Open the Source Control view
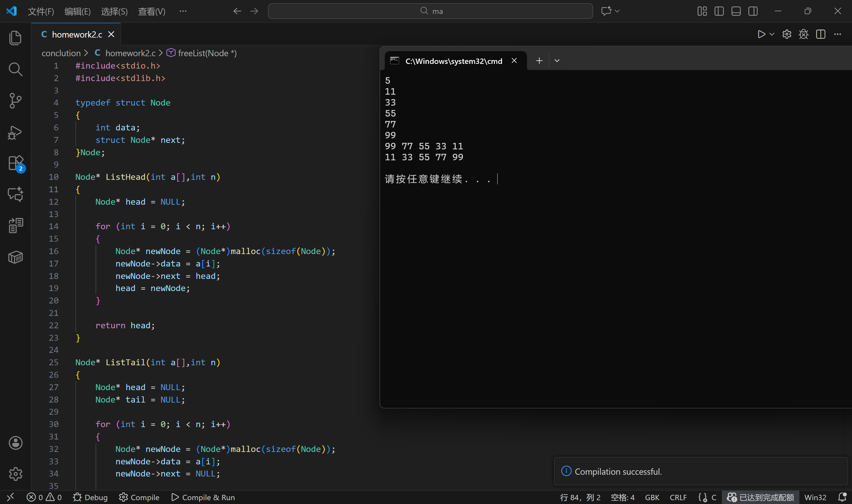 pos(15,101)
